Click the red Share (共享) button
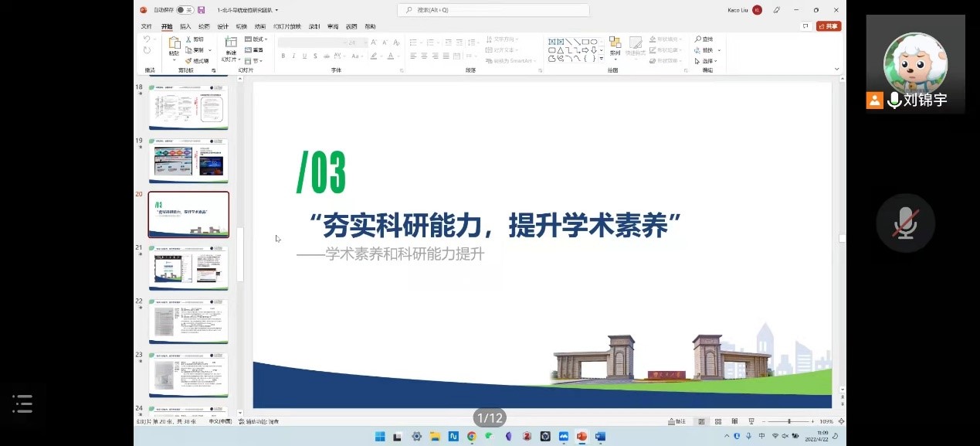The image size is (980, 446). tap(829, 26)
